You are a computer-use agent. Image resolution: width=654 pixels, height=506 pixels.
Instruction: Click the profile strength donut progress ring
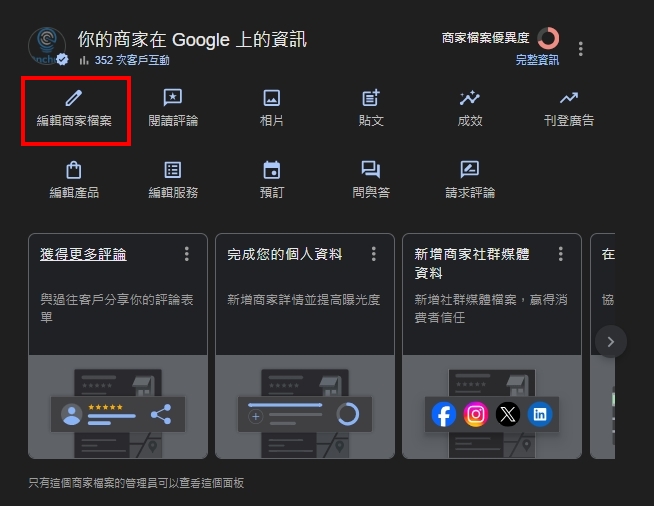pos(548,38)
